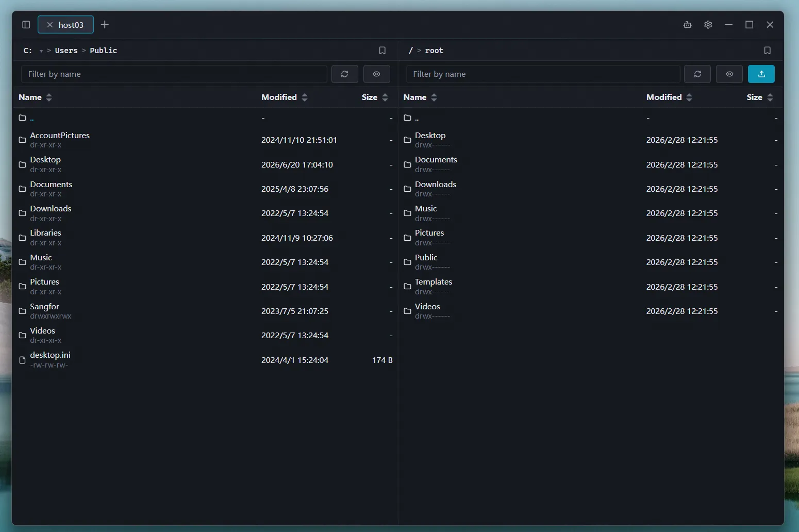The image size is (799, 532).
Task: Select the Templates folder icon
Action: coord(407,287)
